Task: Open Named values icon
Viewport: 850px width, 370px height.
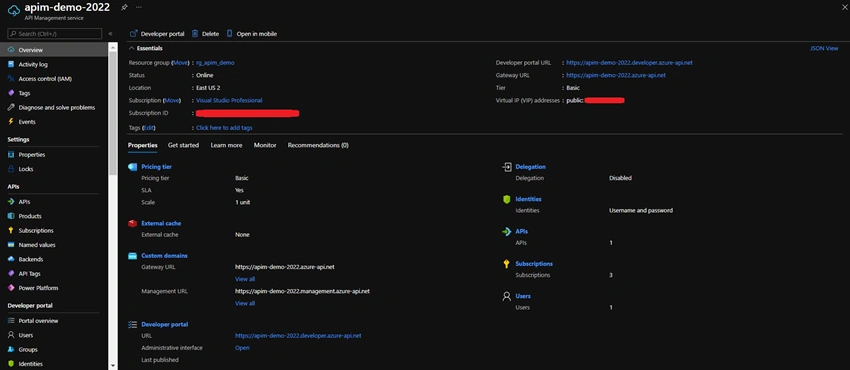Action: 11,245
